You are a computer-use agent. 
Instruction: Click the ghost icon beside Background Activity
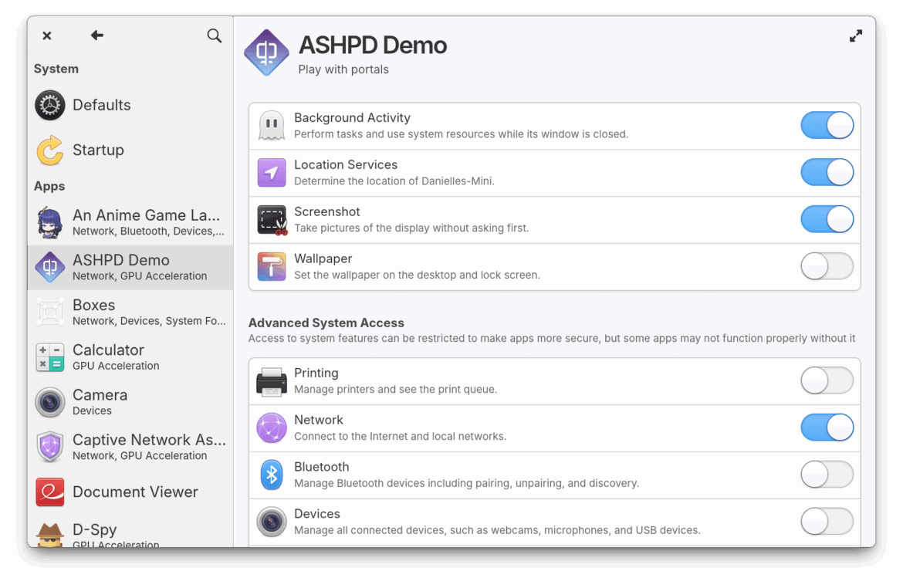click(271, 125)
